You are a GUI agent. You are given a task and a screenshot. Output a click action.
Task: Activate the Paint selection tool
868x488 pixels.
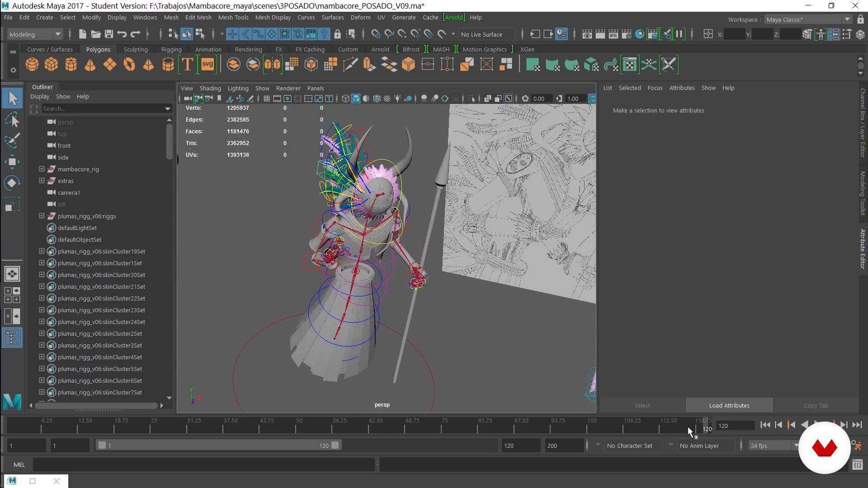pos(12,141)
